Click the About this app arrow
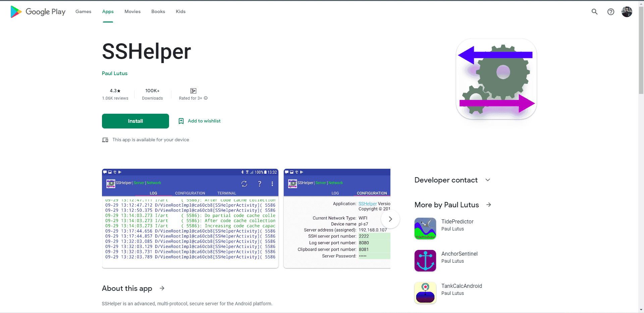 click(x=162, y=288)
